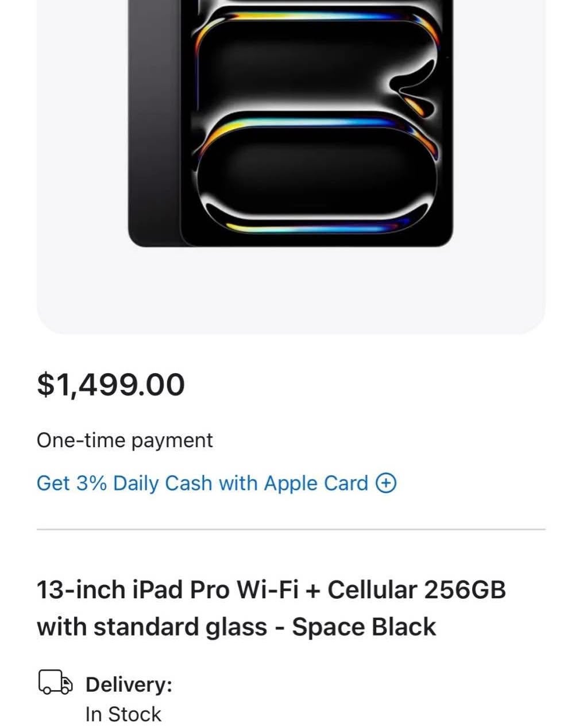The width and height of the screenshot is (583, 728).
Task: Click the plus circle icon beside Apple Card
Action: 386,483
